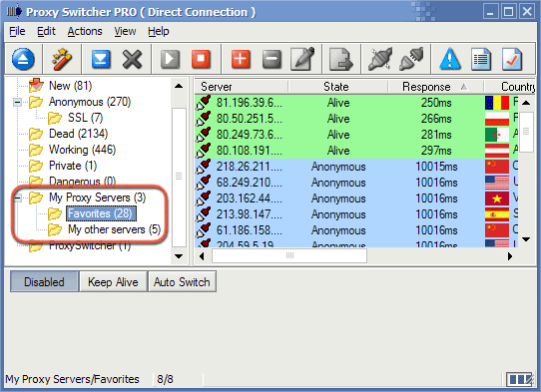Select the Favorites (28) folder
541x392 pixels.
pyautogui.click(x=101, y=213)
